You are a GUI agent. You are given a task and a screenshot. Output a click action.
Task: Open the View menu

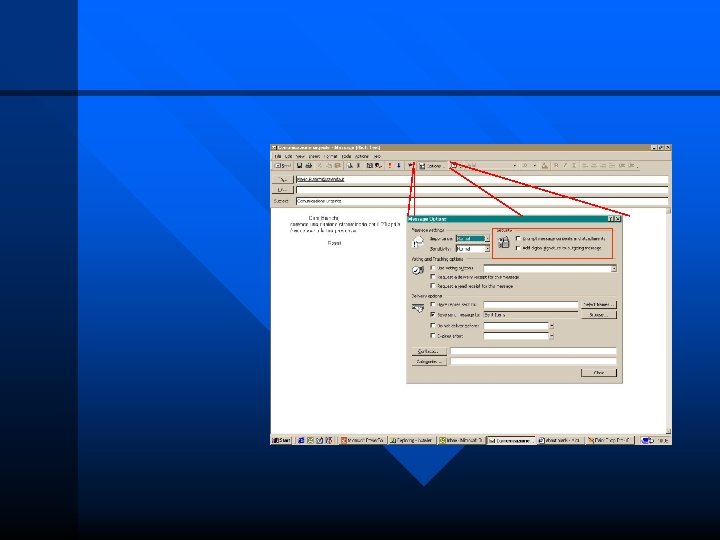coord(300,157)
